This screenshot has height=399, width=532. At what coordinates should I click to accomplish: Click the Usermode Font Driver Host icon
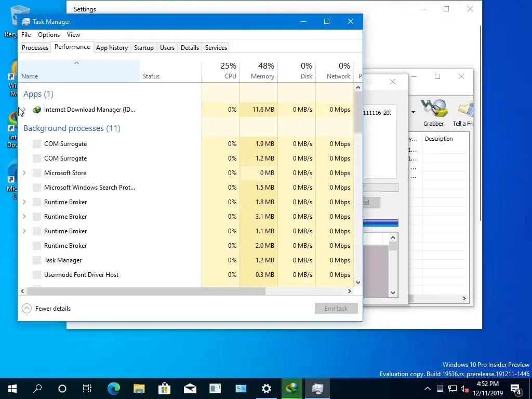tap(37, 275)
